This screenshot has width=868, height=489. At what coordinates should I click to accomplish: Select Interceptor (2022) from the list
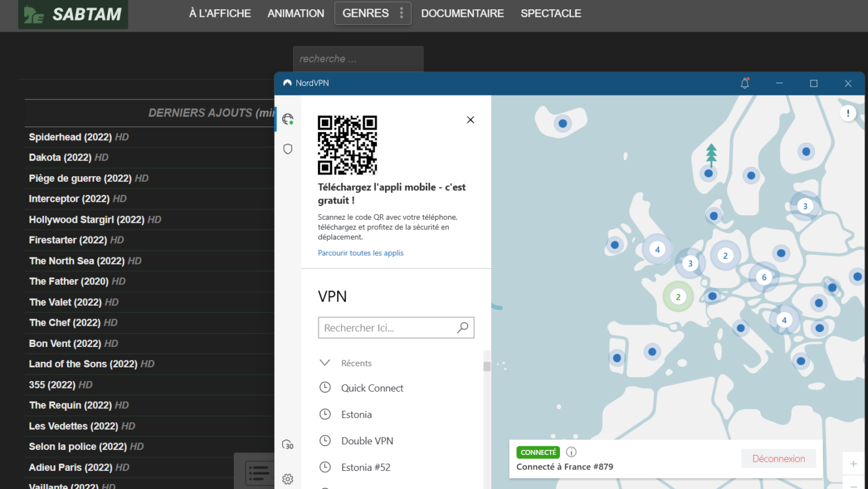point(69,199)
